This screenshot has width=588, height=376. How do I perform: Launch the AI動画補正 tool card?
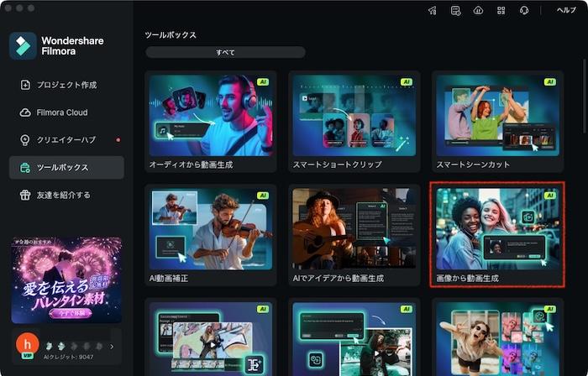(211, 235)
